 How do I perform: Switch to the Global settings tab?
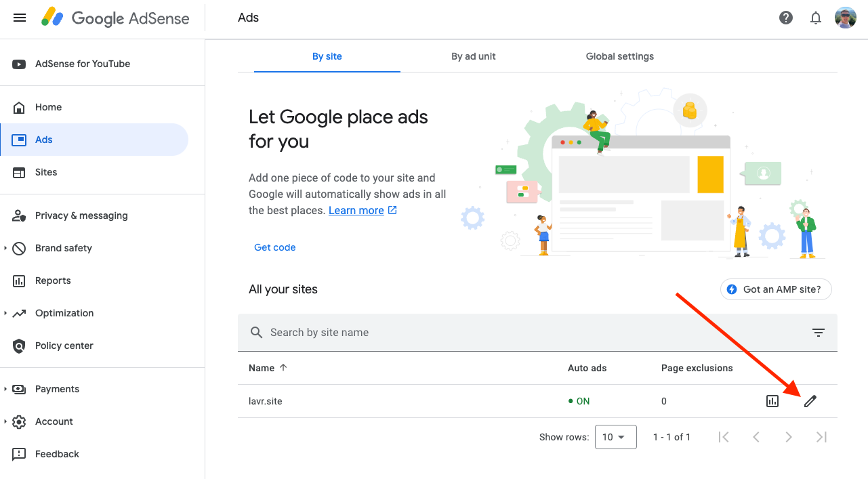click(619, 56)
